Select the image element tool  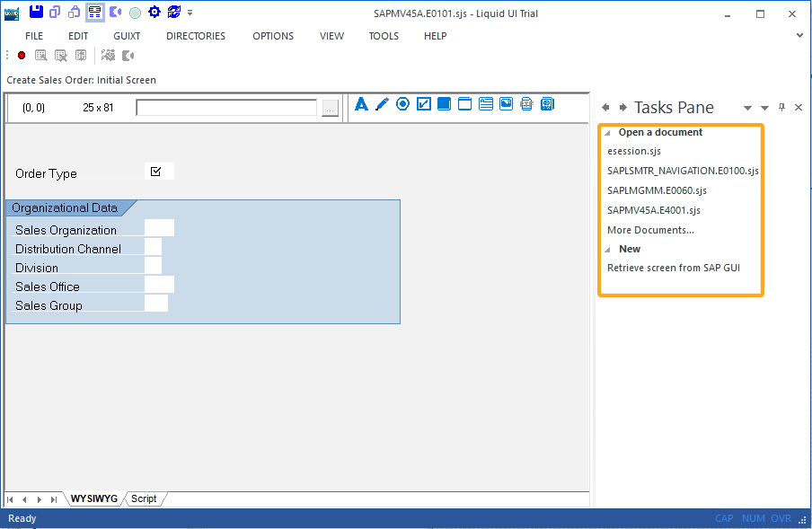[507, 104]
